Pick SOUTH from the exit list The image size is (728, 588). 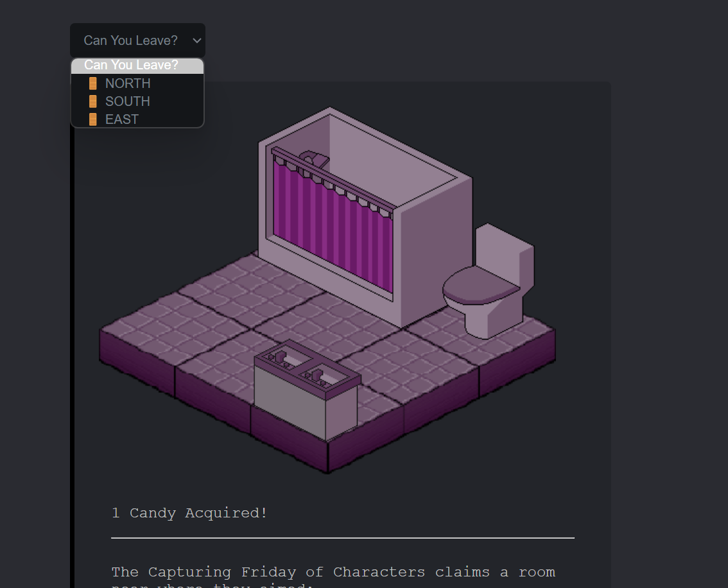click(x=128, y=101)
